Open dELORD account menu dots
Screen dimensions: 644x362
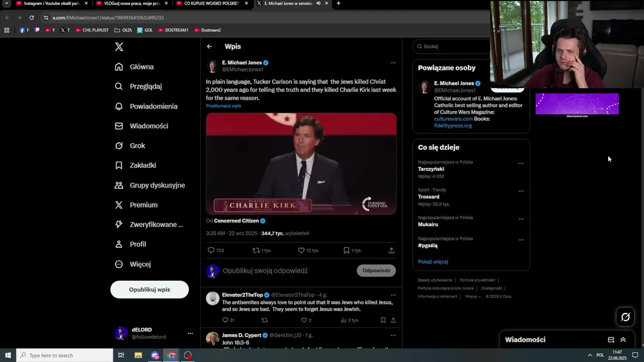pyautogui.click(x=190, y=333)
